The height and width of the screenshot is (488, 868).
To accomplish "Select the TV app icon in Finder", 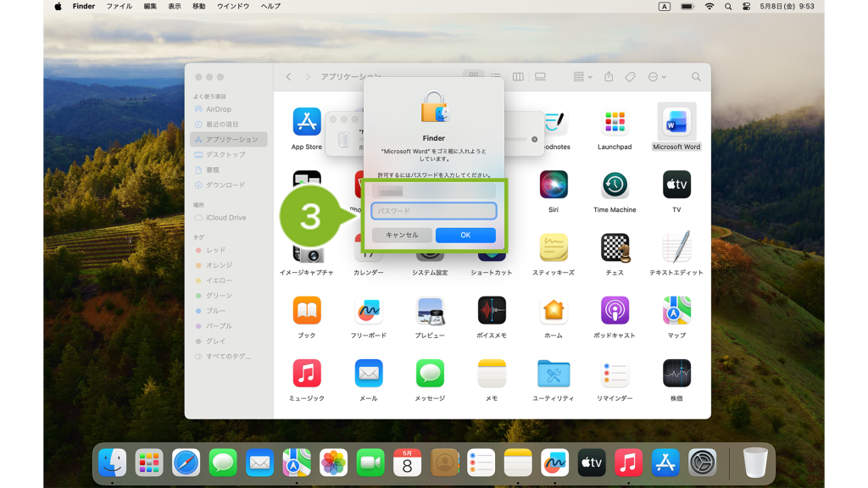I will pyautogui.click(x=676, y=184).
